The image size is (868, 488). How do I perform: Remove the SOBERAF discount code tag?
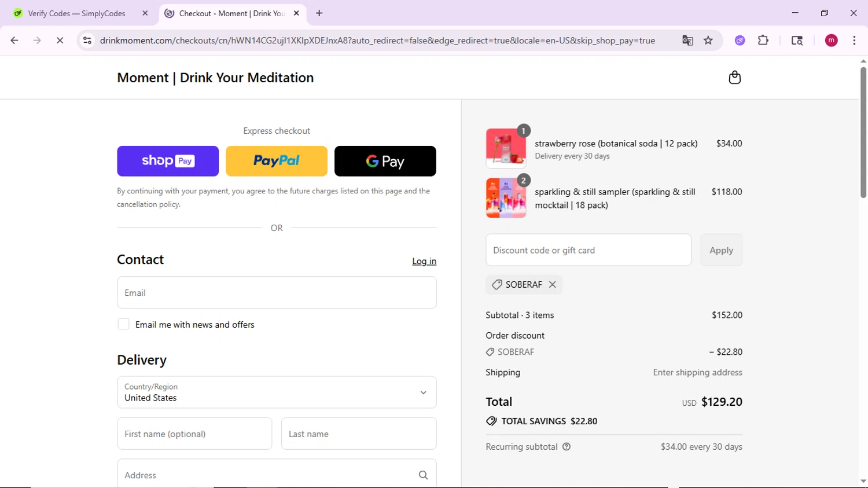pyautogui.click(x=553, y=284)
